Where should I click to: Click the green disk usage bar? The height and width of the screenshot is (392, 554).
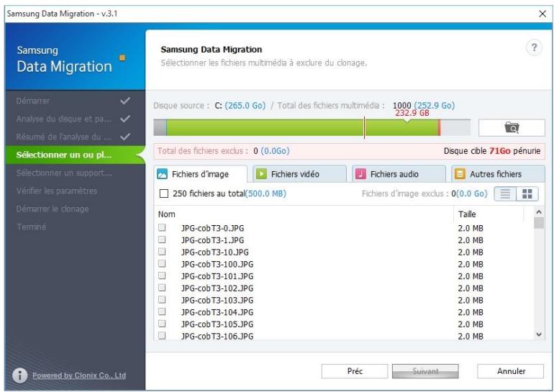pos(302,127)
